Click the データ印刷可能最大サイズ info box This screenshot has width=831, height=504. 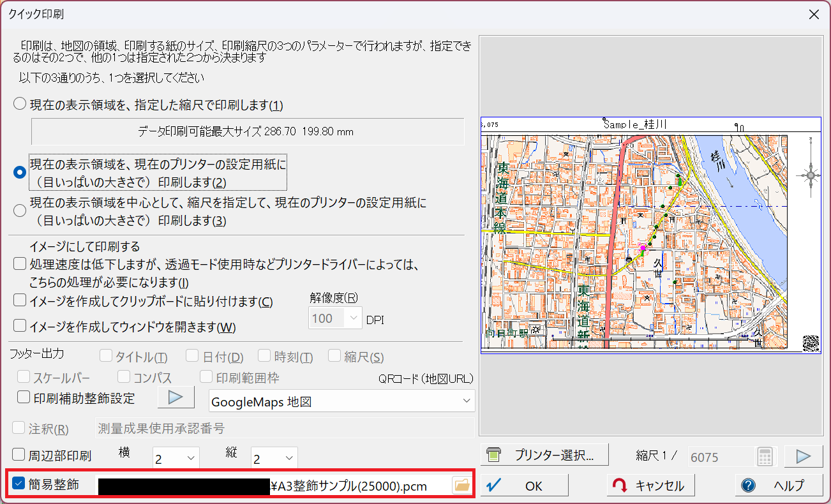click(x=248, y=131)
